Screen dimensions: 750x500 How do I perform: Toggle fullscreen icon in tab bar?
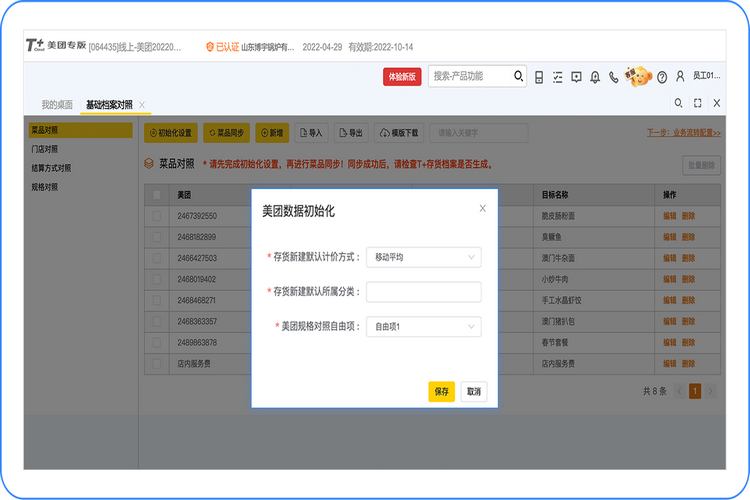coord(697,103)
